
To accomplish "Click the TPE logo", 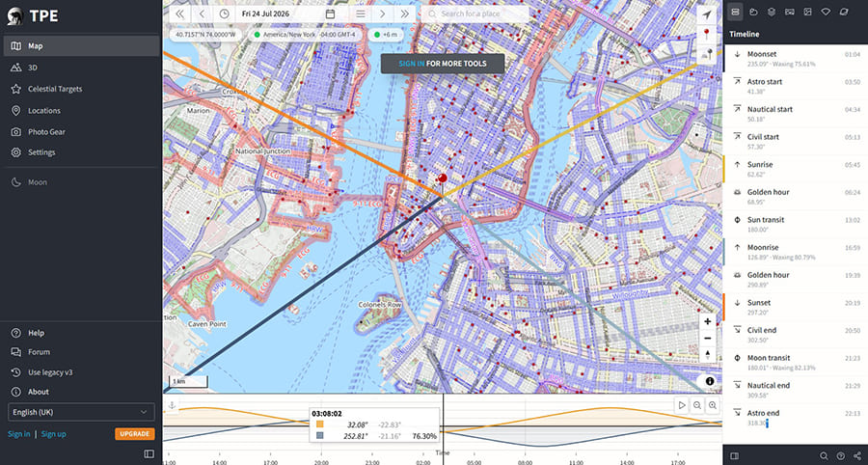I will pyautogui.click(x=32, y=16).
